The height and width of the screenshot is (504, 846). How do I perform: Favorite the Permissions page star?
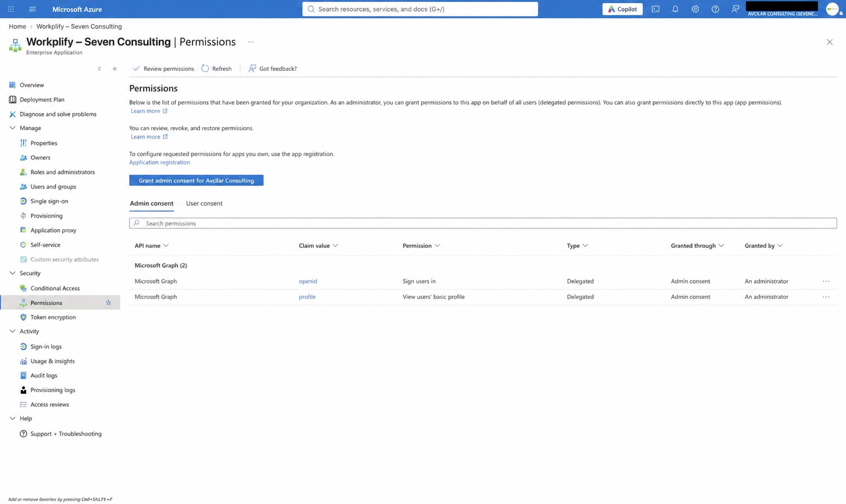[108, 303]
